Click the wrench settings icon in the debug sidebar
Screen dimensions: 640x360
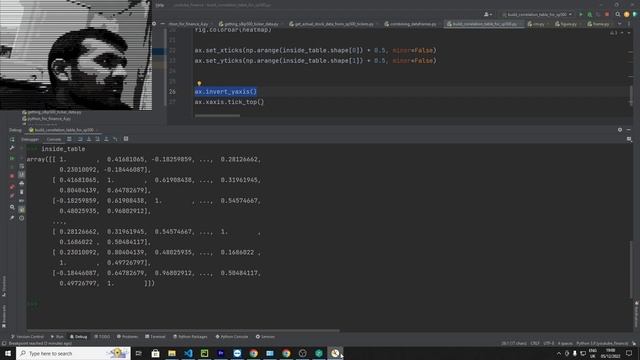coord(12,148)
